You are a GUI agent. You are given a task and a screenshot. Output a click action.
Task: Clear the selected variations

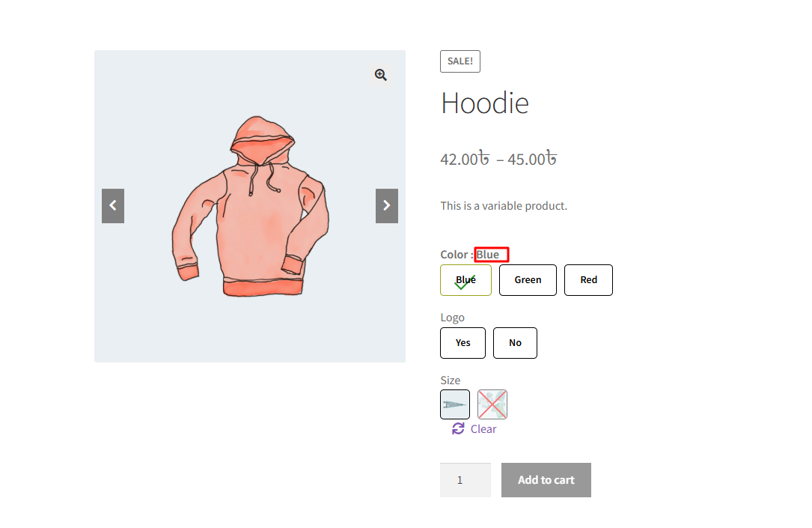pos(483,429)
